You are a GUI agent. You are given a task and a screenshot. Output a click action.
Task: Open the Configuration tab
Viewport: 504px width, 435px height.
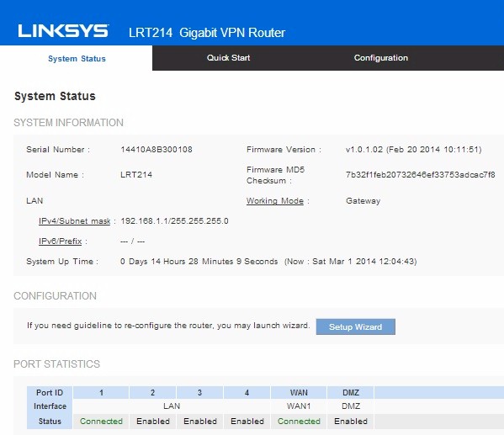point(381,58)
